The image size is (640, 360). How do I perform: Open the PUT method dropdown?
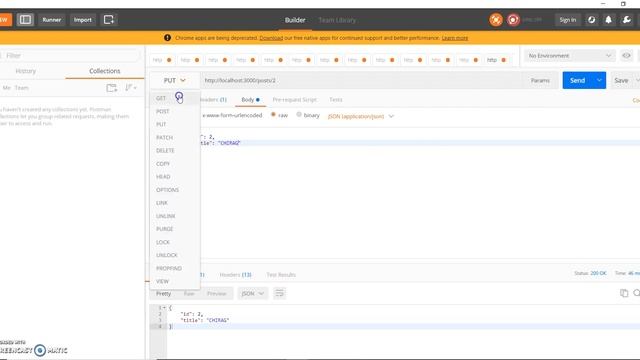click(x=175, y=80)
